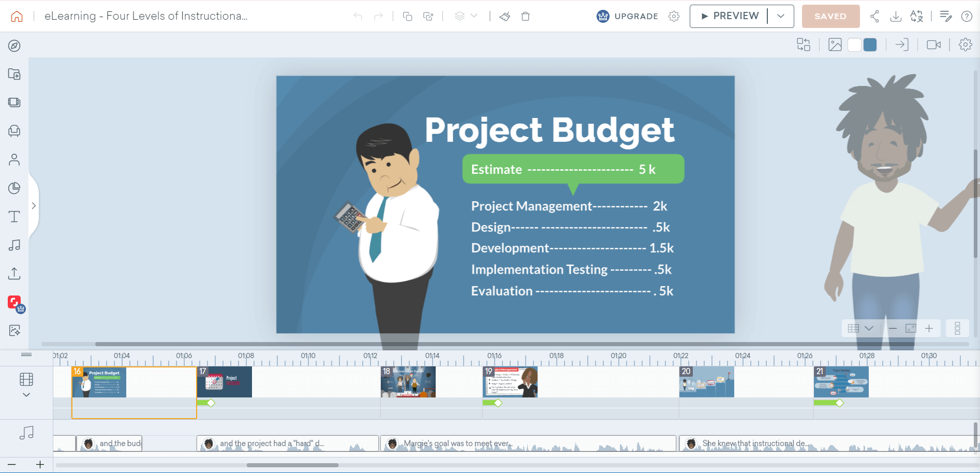Pick the white background color swatch
This screenshot has width=980, height=473.
tap(855, 45)
